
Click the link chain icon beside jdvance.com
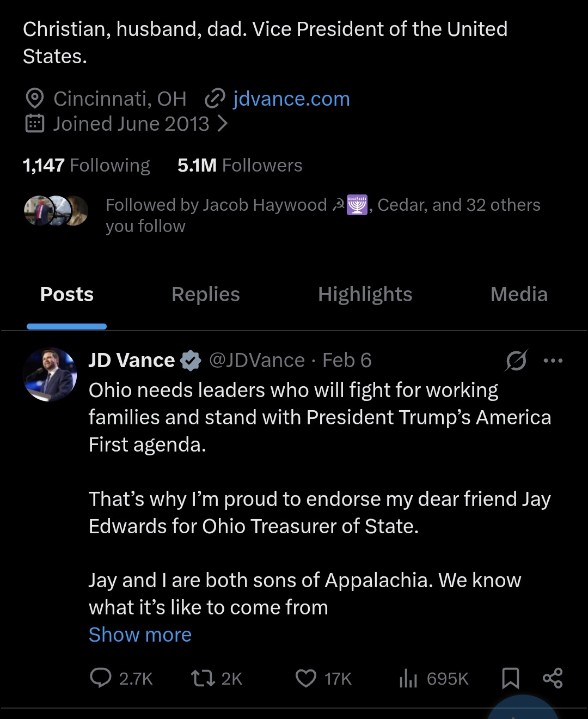coord(215,99)
